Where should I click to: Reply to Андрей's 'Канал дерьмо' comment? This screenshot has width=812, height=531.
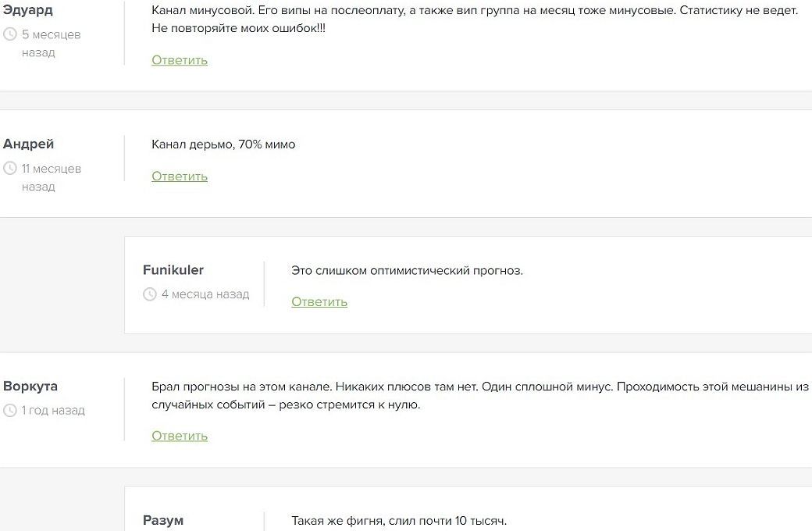coord(180,176)
